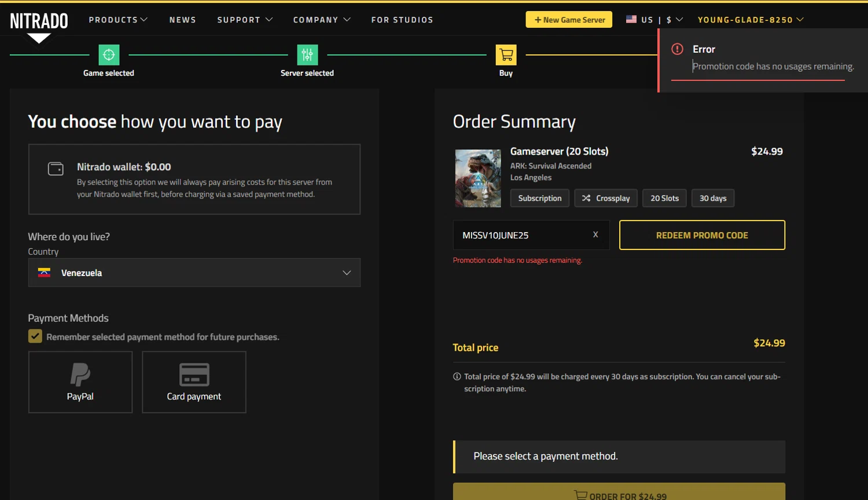Click 'Please select a payment method' notice
This screenshot has height=500, width=868.
[619, 457]
